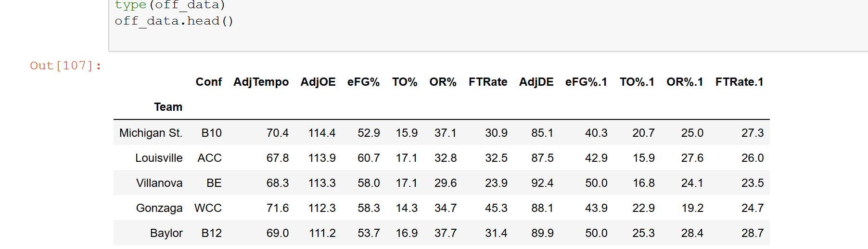Click Michigan St.'s AdjOE value 114.4
Image resolution: width=868 pixels, height=249 pixels.
coord(322,133)
